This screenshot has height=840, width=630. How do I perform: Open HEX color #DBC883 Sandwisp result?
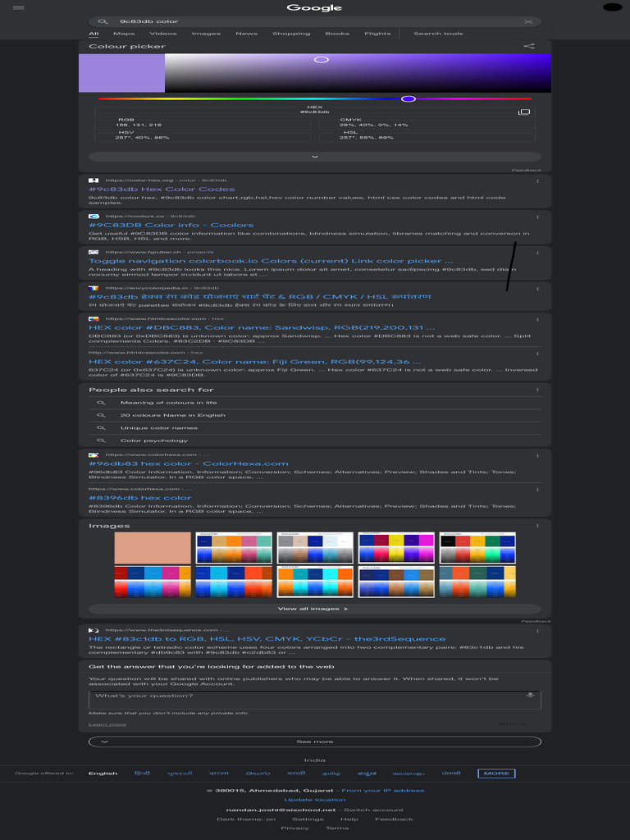pos(262,327)
